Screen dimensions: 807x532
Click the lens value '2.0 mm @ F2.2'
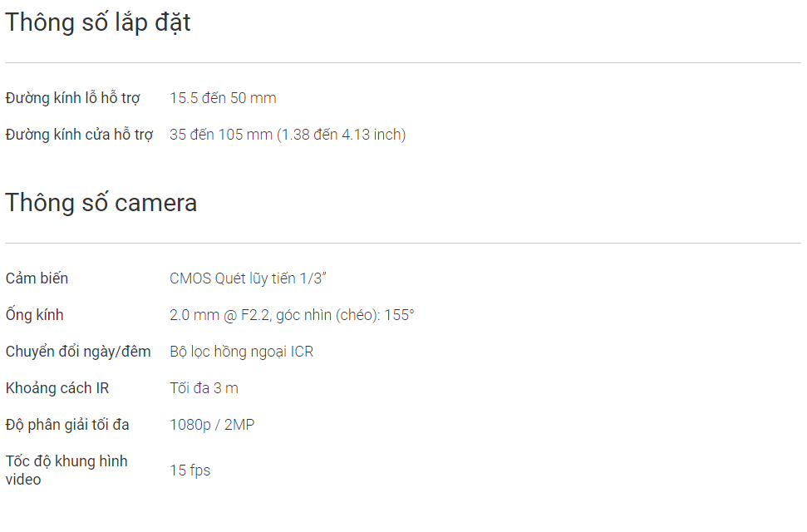coord(219,315)
